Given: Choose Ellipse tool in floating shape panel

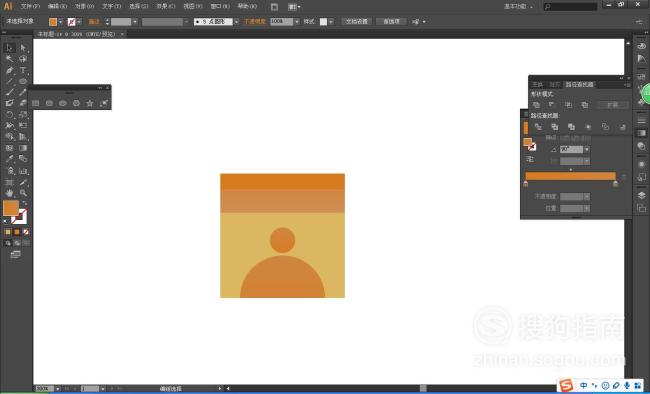Looking at the screenshot, I should tap(63, 103).
